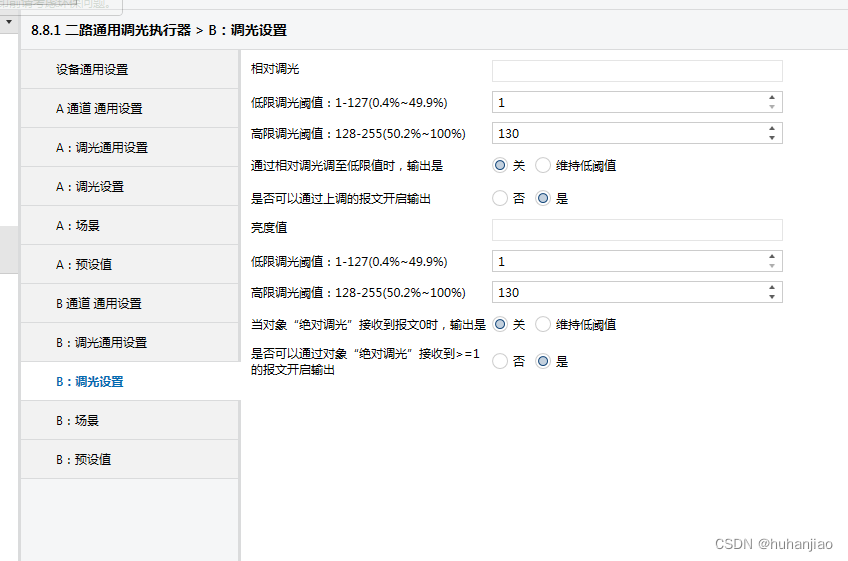
Task: Click the small dropdown arrow at top-left corner
Action: [9, 21]
